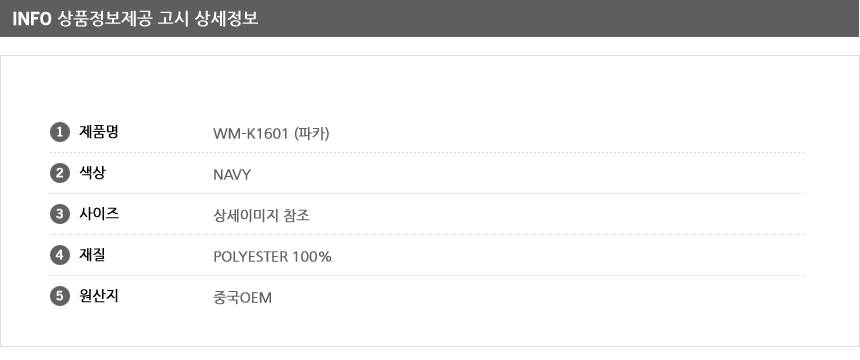Click the dotted divider below 제품명 row
This screenshot has height=360, width=860.
[x=427, y=153]
